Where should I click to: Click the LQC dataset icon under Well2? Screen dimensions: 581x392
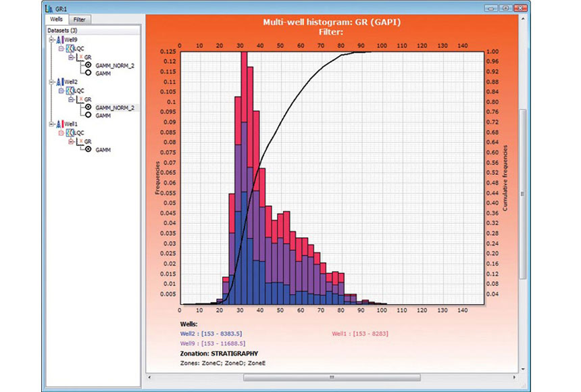click(70, 90)
